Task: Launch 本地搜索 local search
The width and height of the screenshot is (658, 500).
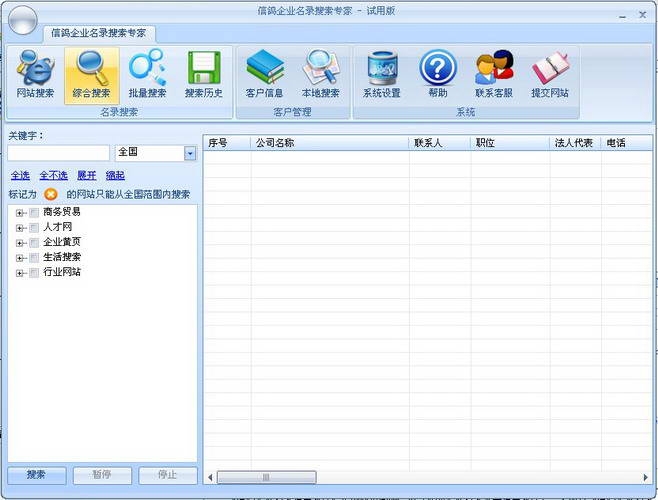Action: (321, 75)
